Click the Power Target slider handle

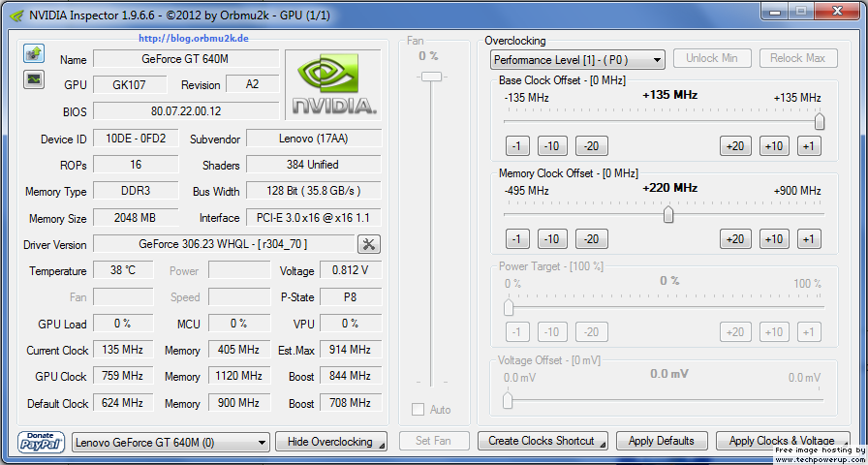(x=509, y=307)
